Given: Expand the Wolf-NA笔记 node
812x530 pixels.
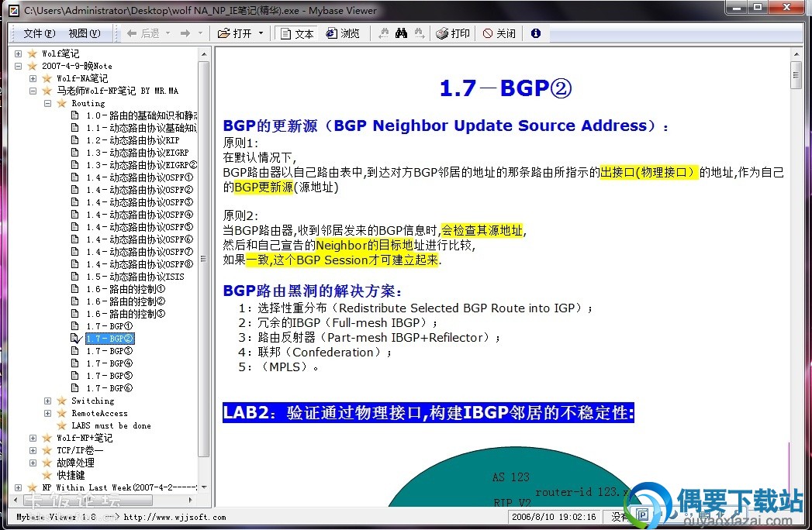Looking at the screenshot, I should click(33, 79).
